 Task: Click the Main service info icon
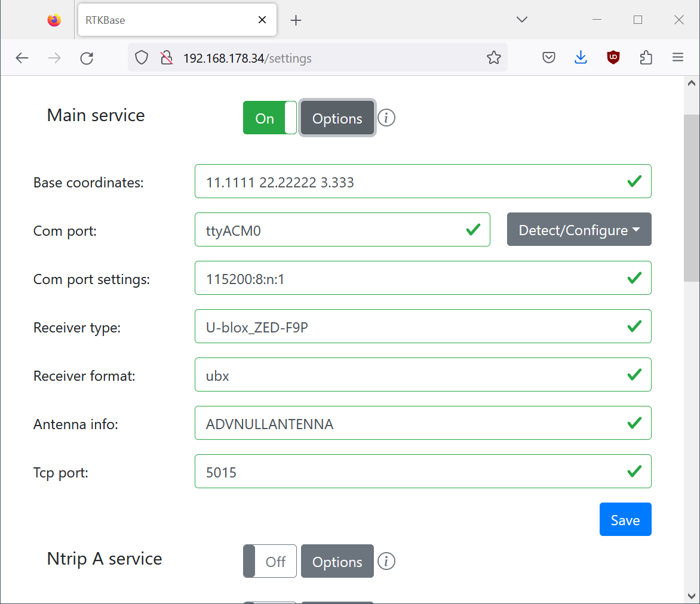point(386,118)
